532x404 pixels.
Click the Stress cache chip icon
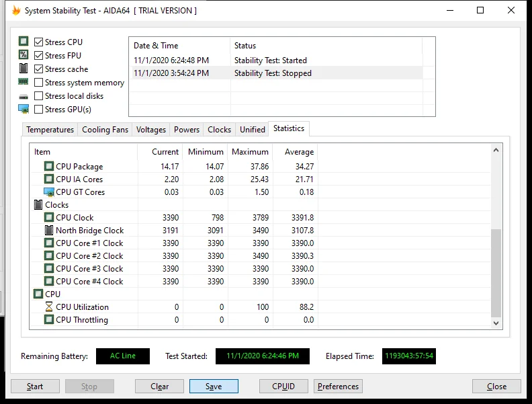click(24, 69)
